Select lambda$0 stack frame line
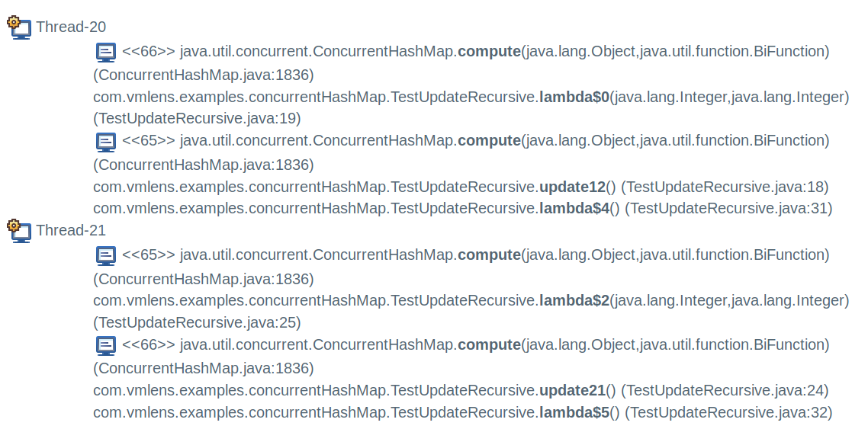Screen dimensions: 868x445 [x=471, y=107]
